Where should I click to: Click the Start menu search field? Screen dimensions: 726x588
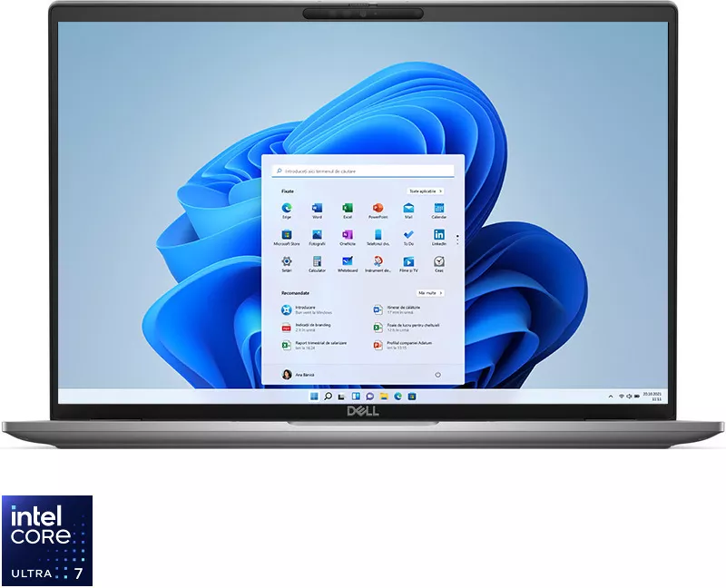click(x=363, y=171)
